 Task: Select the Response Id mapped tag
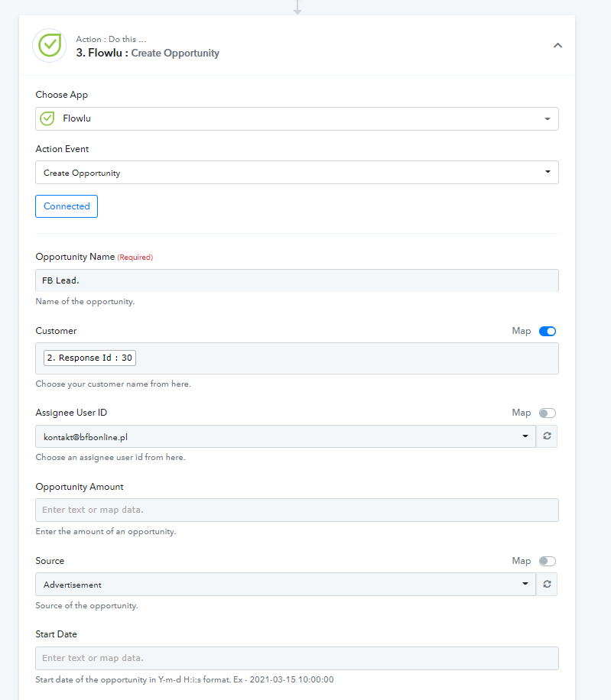point(89,358)
